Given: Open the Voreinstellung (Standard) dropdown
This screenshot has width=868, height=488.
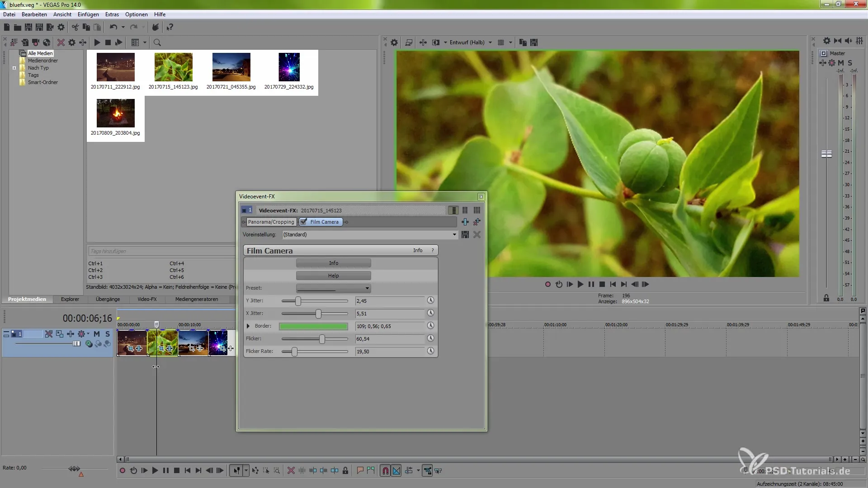Looking at the screenshot, I should coord(370,235).
